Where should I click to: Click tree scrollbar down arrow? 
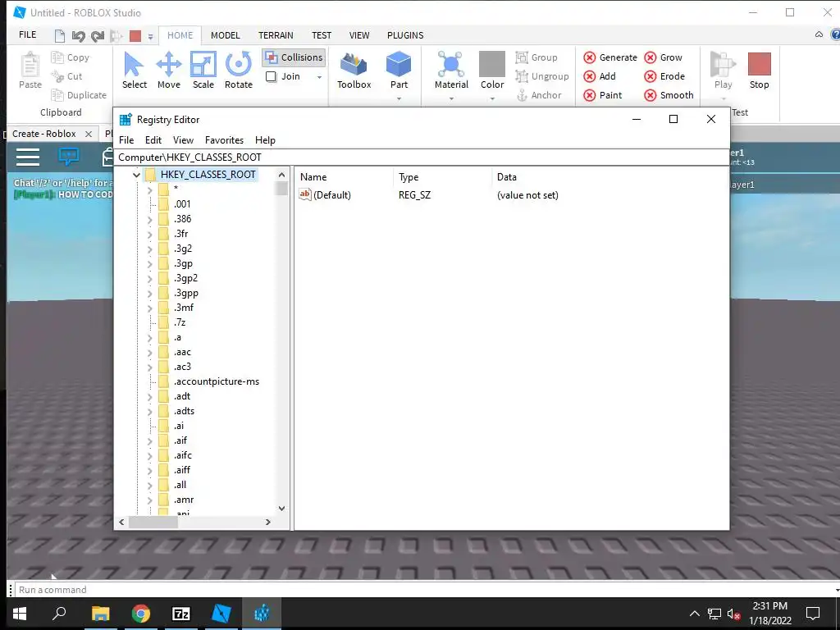click(282, 509)
